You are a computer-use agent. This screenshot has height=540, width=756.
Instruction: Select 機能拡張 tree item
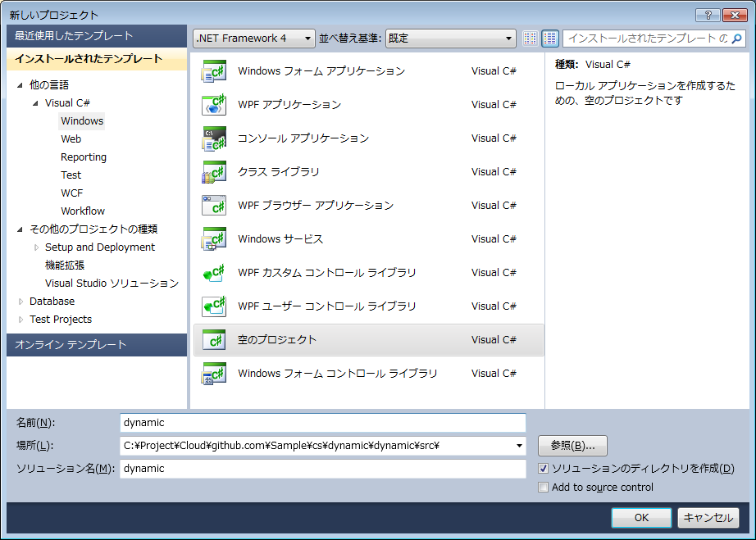pyautogui.click(x=65, y=265)
